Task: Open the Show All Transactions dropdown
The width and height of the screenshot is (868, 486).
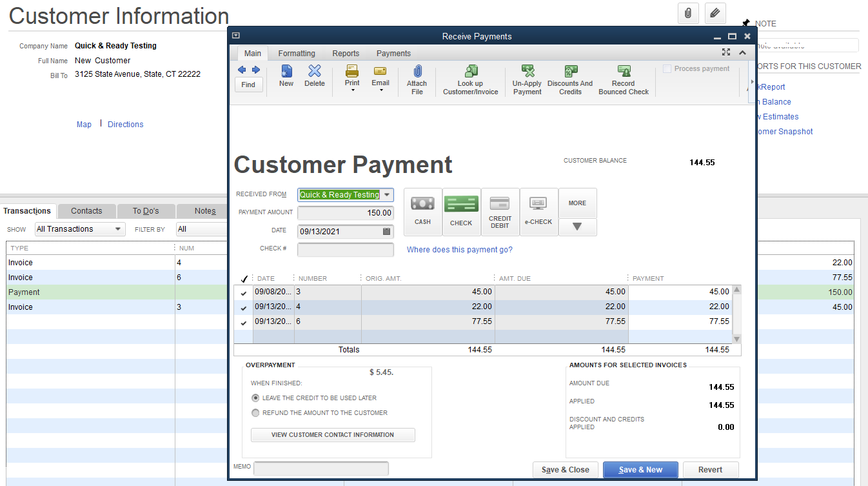Action: pyautogui.click(x=80, y=229)
